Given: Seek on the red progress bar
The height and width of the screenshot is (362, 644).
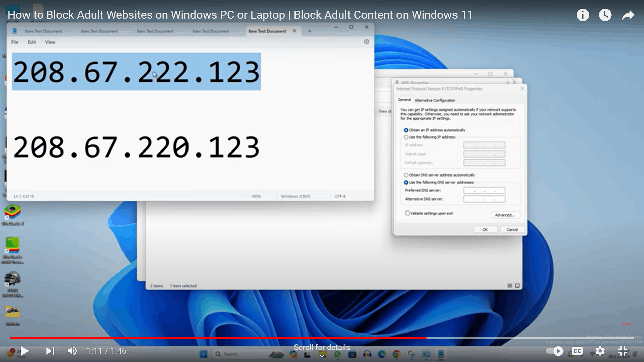Looking at the screenshot, I should [218, 338].
